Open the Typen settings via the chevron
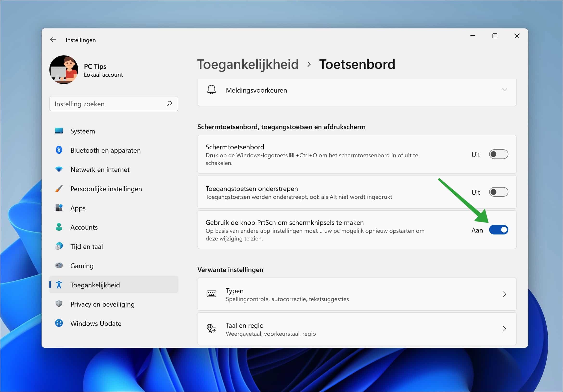Viewport: 563px width, 392px height. (x=504, y=294)
